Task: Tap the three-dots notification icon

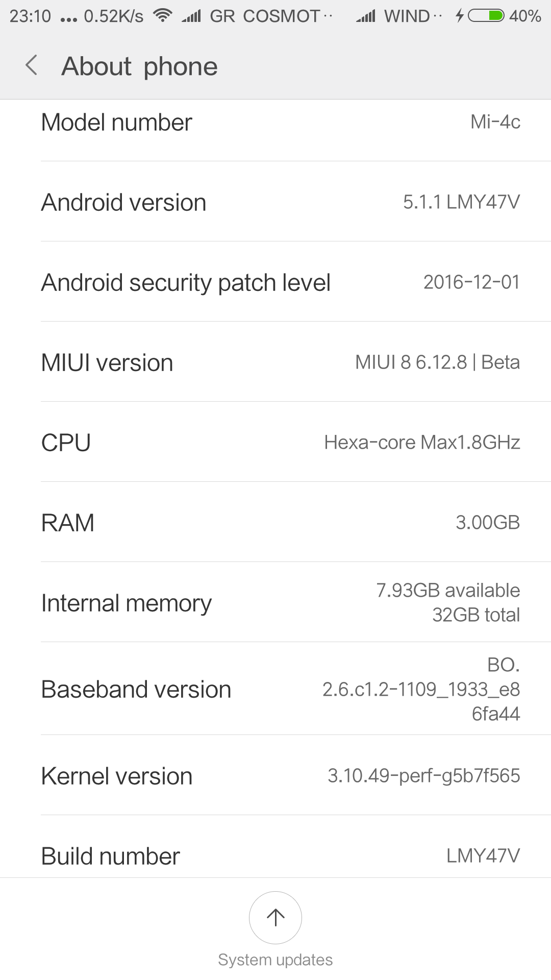Action: point(68,19)
